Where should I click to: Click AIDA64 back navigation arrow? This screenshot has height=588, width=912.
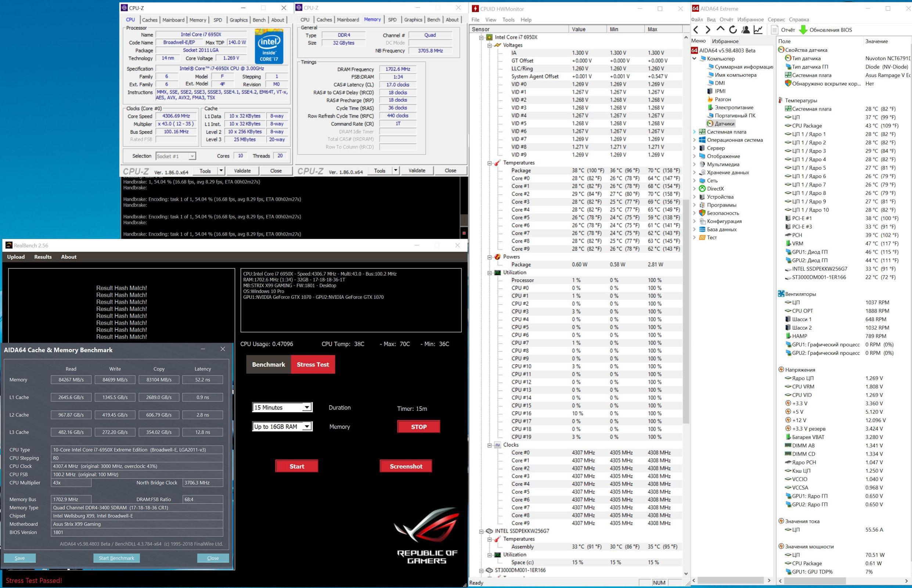pos(696,30)
